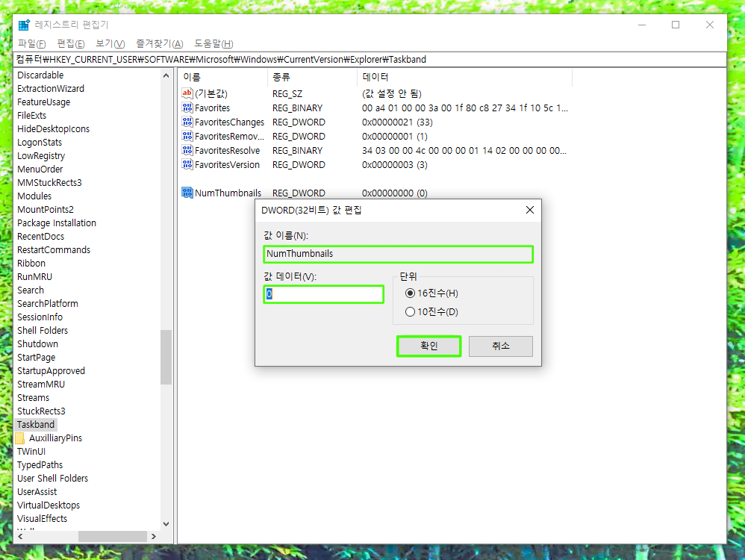Click tree horizontal scroll right arrow
Screen dimensions: 745x560
tap(154, 536)
